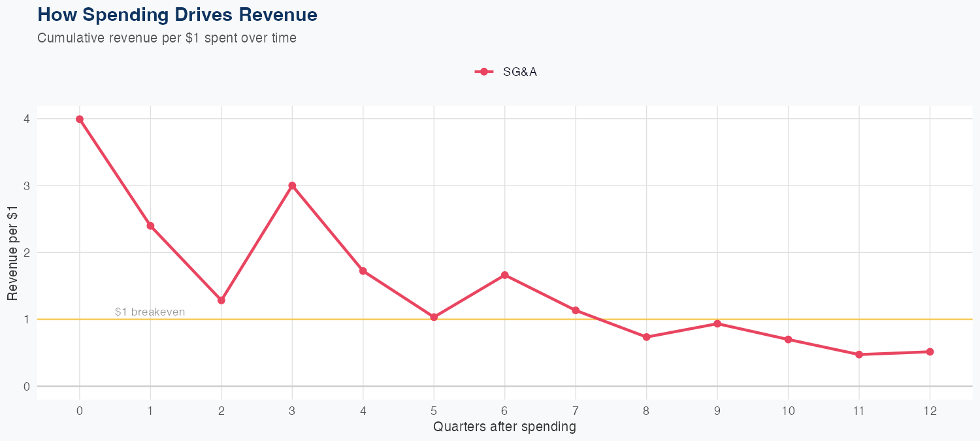Select the data point at quarter 8
This screenshot has width=980, height=441.
click(647, 337)
